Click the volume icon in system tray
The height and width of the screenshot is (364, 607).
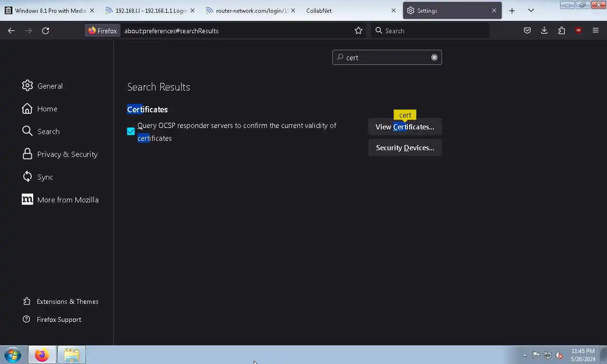[559, 355]
